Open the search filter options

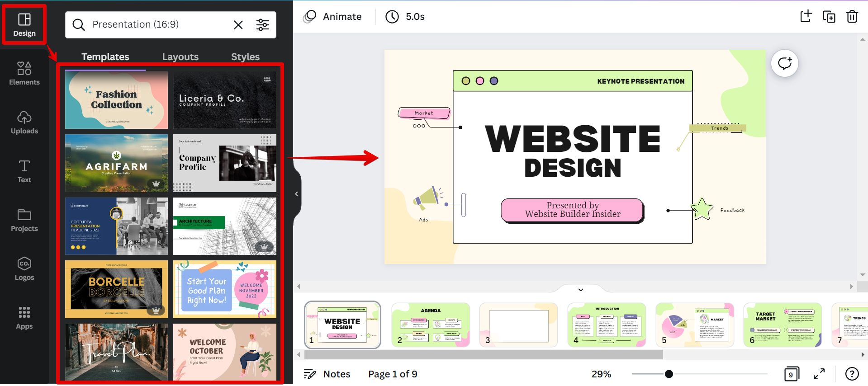(263, 25)
